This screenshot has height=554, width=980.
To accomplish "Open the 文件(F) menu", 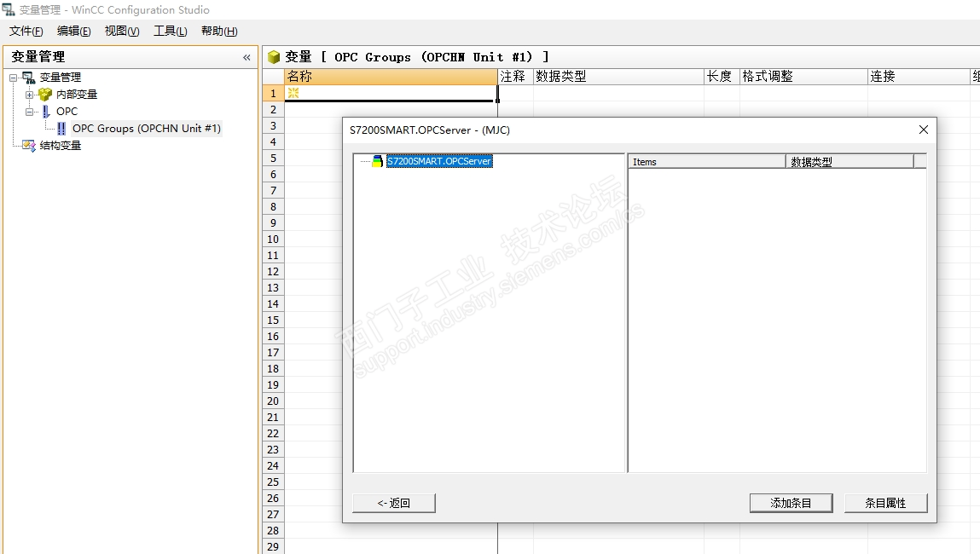I will click(x=26, y=32).
